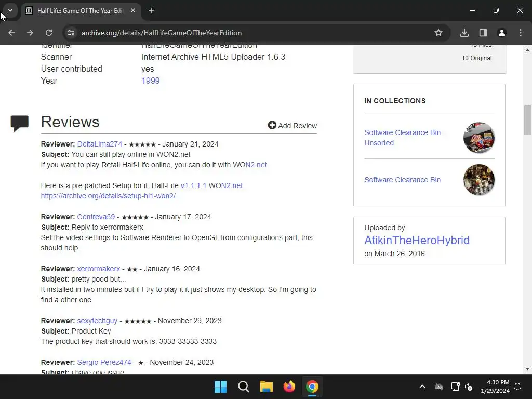Screen dimensions: 532x399
Task: Open the 1999 year link
Action: point(150,81)
